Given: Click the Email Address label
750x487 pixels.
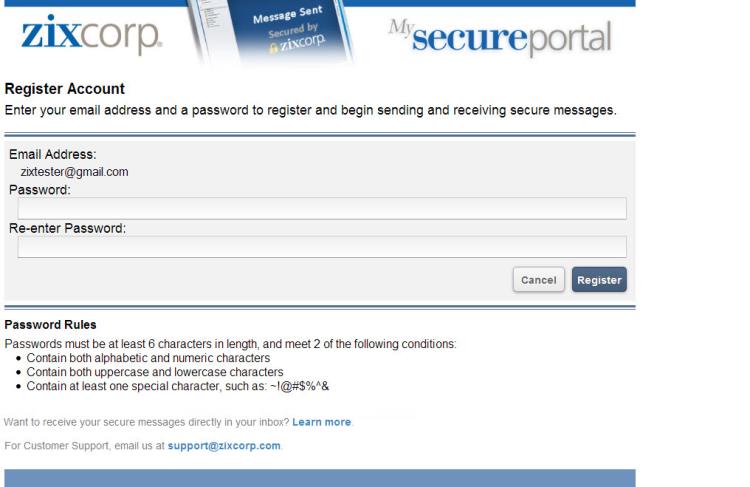Looking at the screenshot, I should coord(58,154).
